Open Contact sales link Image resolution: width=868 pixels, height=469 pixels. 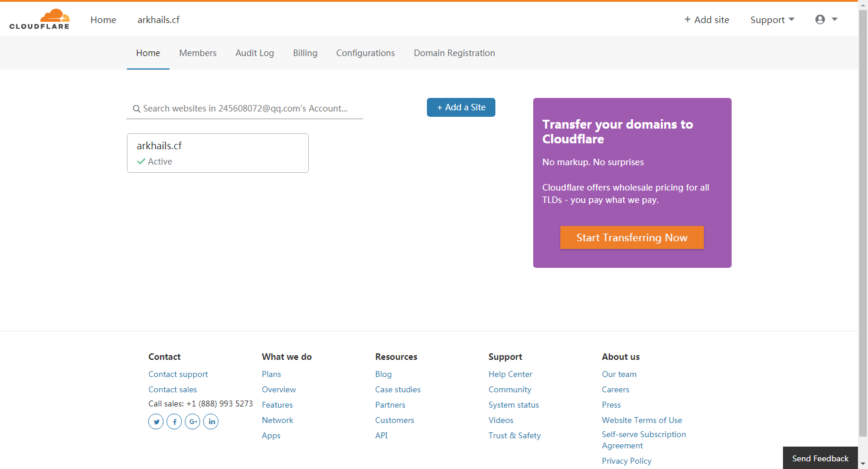(173, 389)
